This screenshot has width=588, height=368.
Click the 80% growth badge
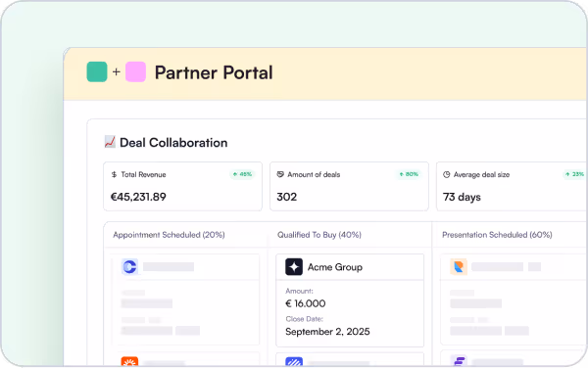tap(409, 174)
